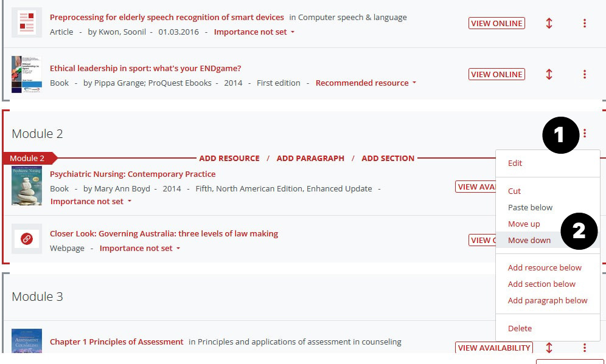Choose Delete in the context menu
The image size is (606, 364).
click(520, 328)
